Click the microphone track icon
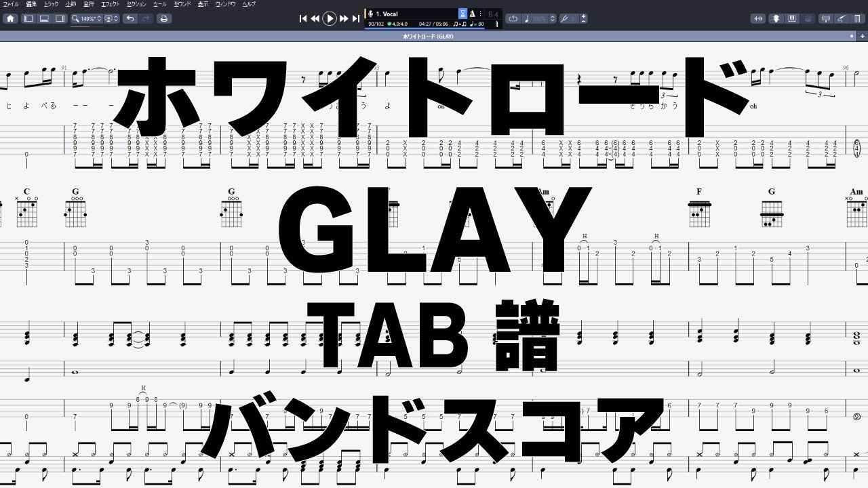 click(x=370, y=14)
